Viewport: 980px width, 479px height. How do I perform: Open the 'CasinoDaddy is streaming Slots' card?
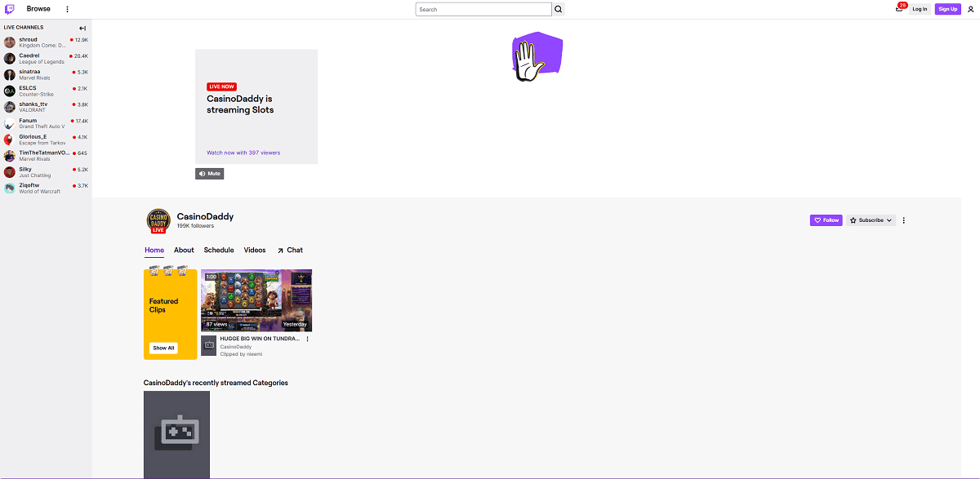point(256,107)
